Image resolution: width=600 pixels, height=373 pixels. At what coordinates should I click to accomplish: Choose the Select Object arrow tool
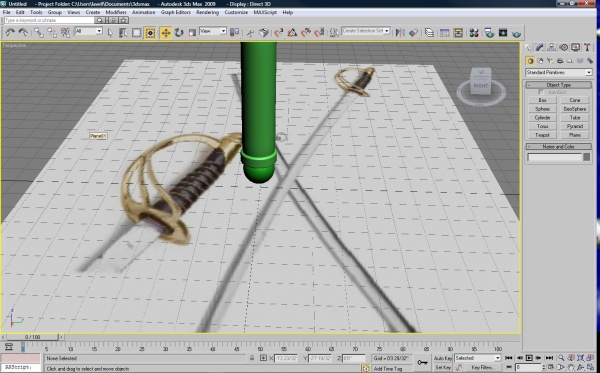(x=110, y=33)
